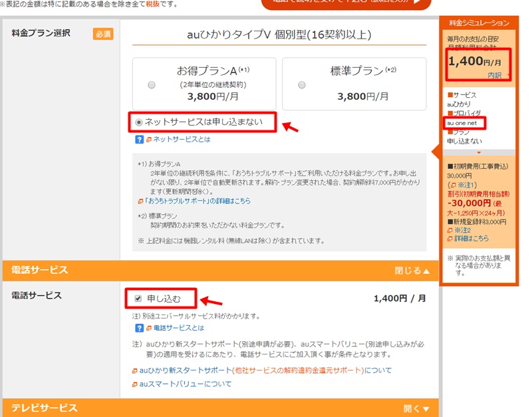Open 詳細はこちら link in the simulation panel
The image size is (532, 417).
click(x=471, y=238)
